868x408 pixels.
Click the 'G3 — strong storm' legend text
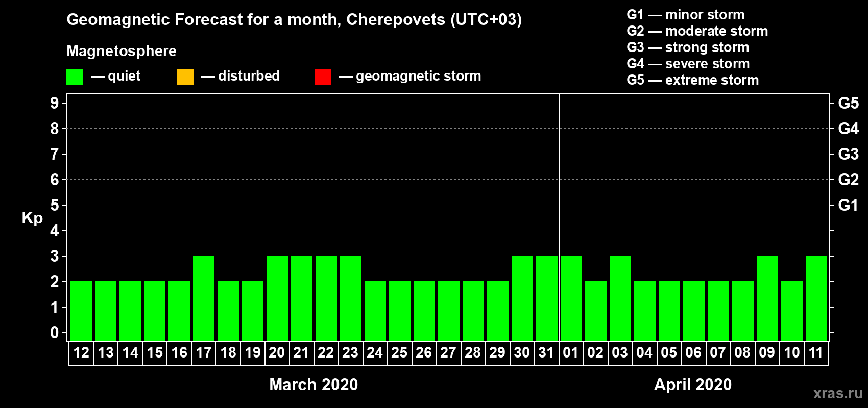pyautogui.click(x=688, y=47)
